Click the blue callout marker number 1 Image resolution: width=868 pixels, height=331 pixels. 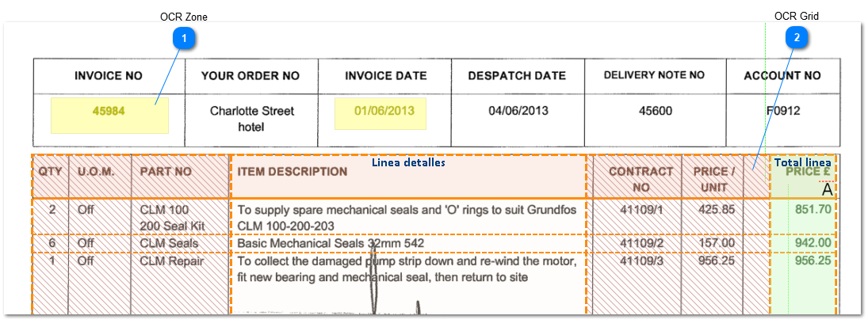click(x=183, y=38)
